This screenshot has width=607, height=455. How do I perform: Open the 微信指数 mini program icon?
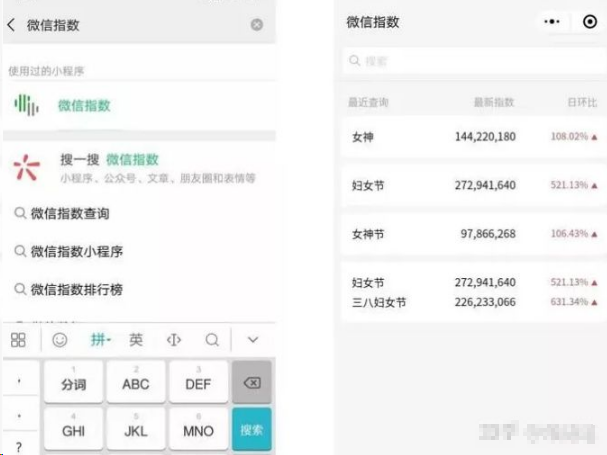(28, 105)
